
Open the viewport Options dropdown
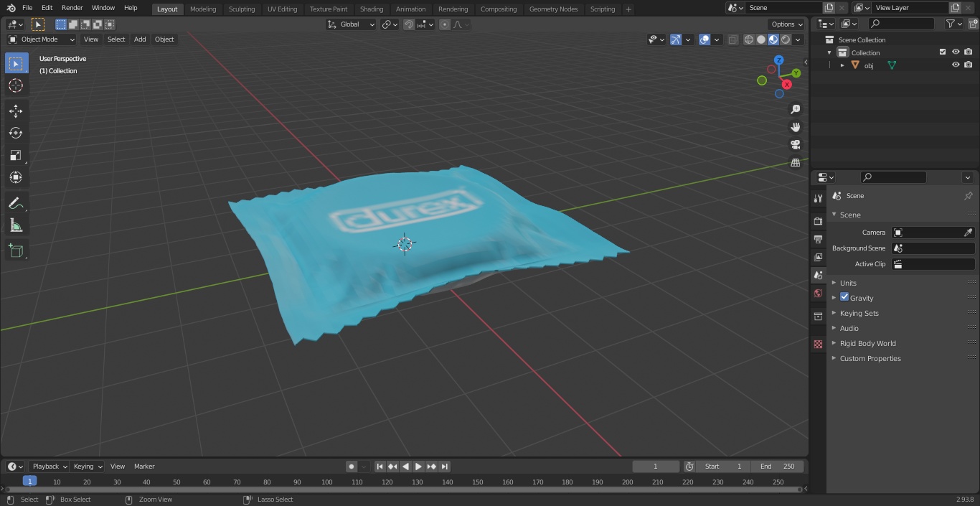click(787, 24)
